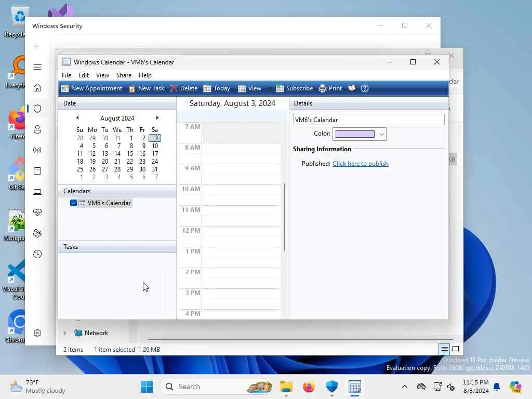Viewport: 532px width, 399px height.
Task: Select August 31 in mini calendar
Action: (155, 169)
